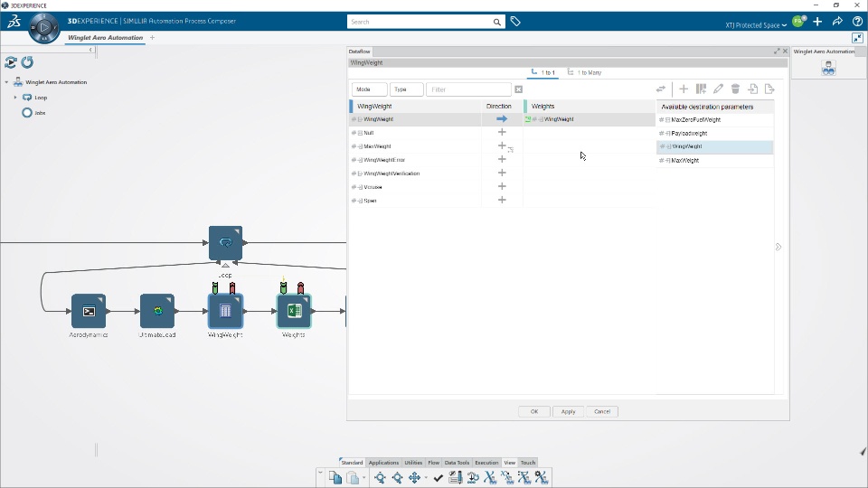868x488 pixels.
Task: Click the paste icon in bottom toolbar
Action: [353, 477]
